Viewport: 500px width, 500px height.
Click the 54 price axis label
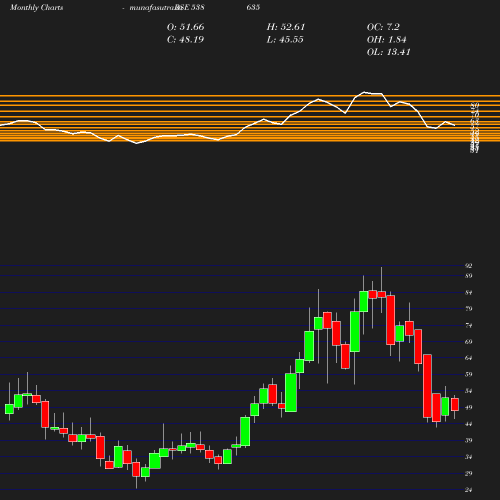(469, 391)
